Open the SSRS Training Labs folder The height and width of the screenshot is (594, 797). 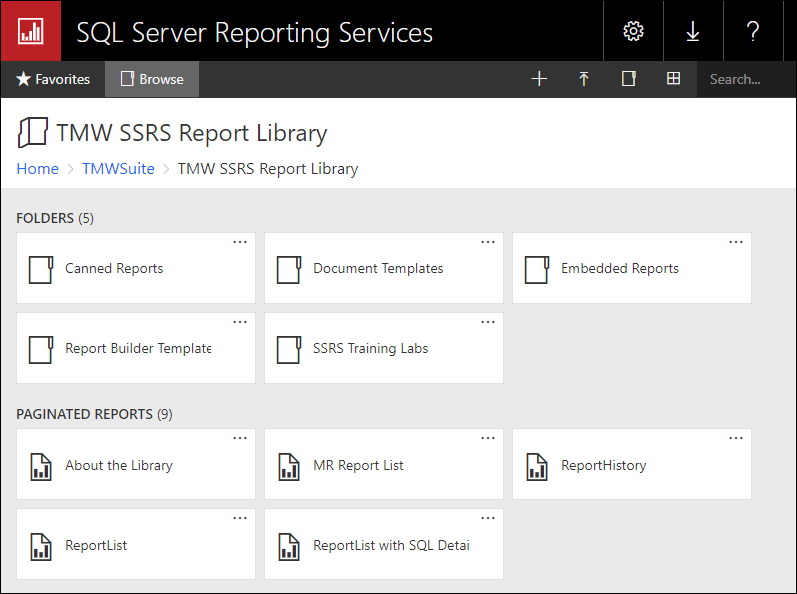370,348
